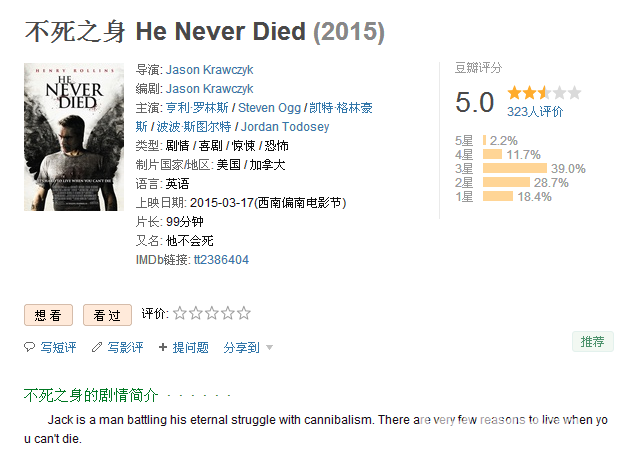Open director Jason Krawczyk's page
The width and height of the screenshot is (628, 467).
pos(209,70)
